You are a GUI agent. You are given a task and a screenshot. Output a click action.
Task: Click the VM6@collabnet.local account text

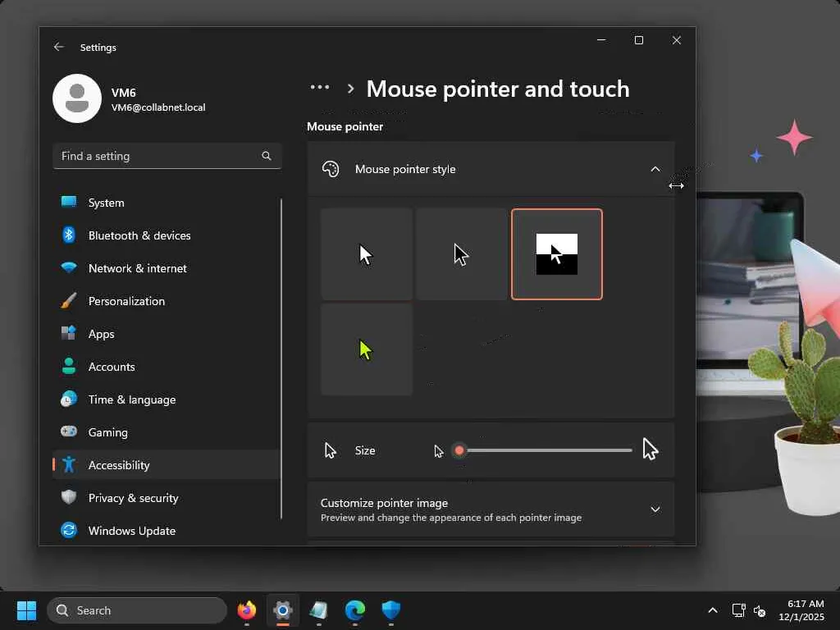(x=158, y=107)
